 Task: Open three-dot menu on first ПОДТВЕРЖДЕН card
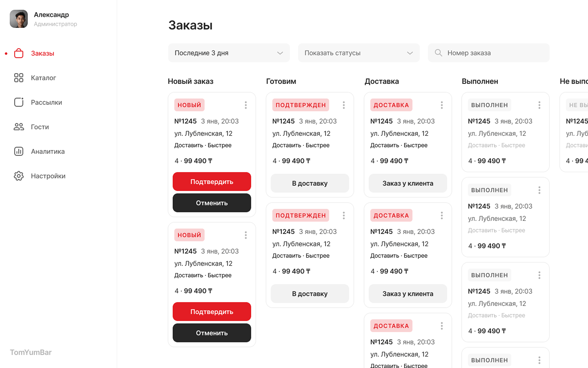[x=344, y=105]
